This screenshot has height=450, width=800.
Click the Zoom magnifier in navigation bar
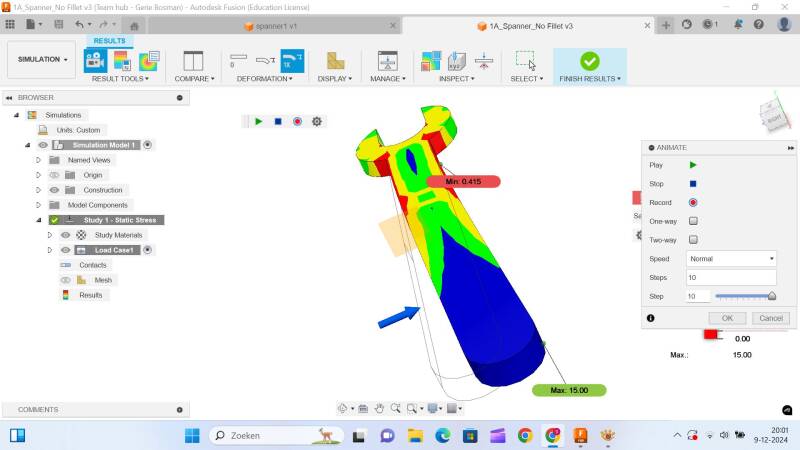[395, 409]
